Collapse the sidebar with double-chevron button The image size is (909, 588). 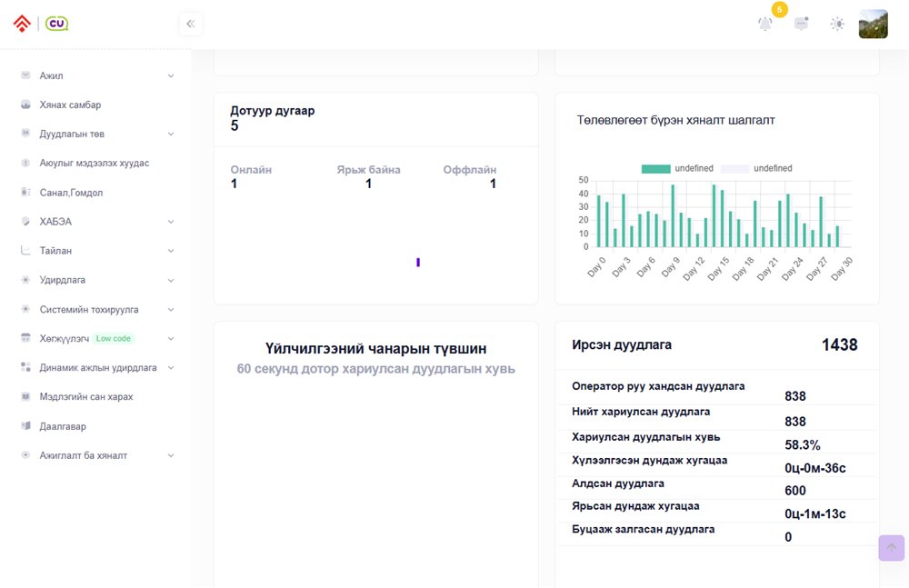191,24
